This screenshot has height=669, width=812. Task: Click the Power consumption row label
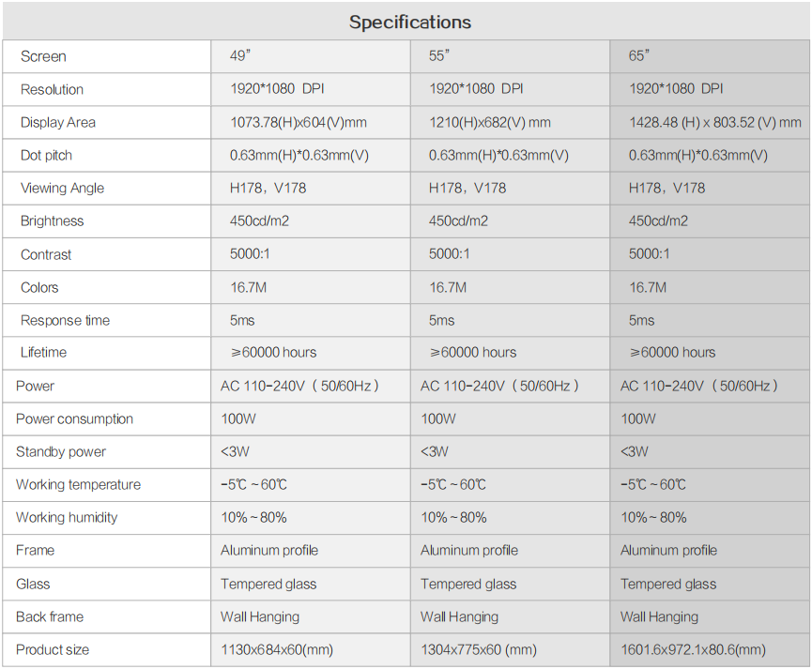[x=74, y=418]
